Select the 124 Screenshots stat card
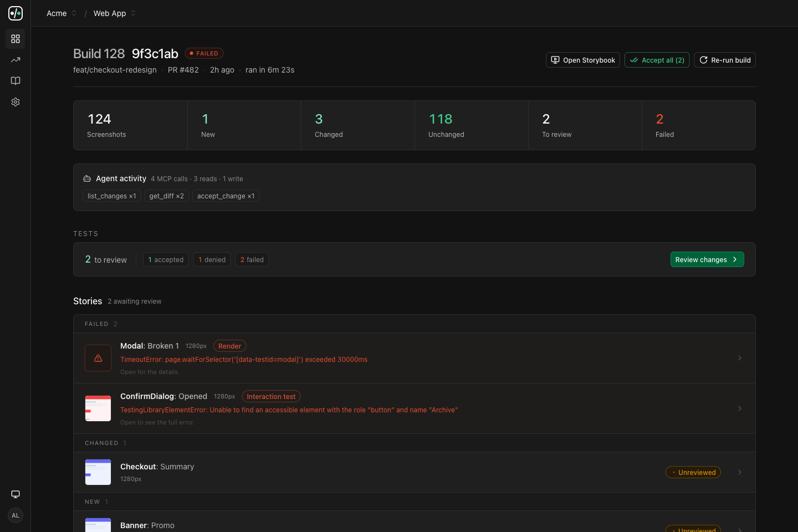798x532 pixels. pos(130,125)
